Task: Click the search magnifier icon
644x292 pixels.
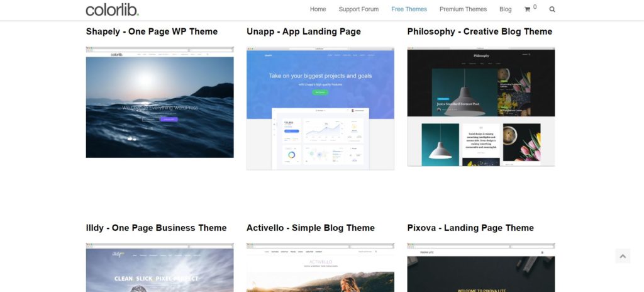Action: pyautogui.click(x=552, y=9)
